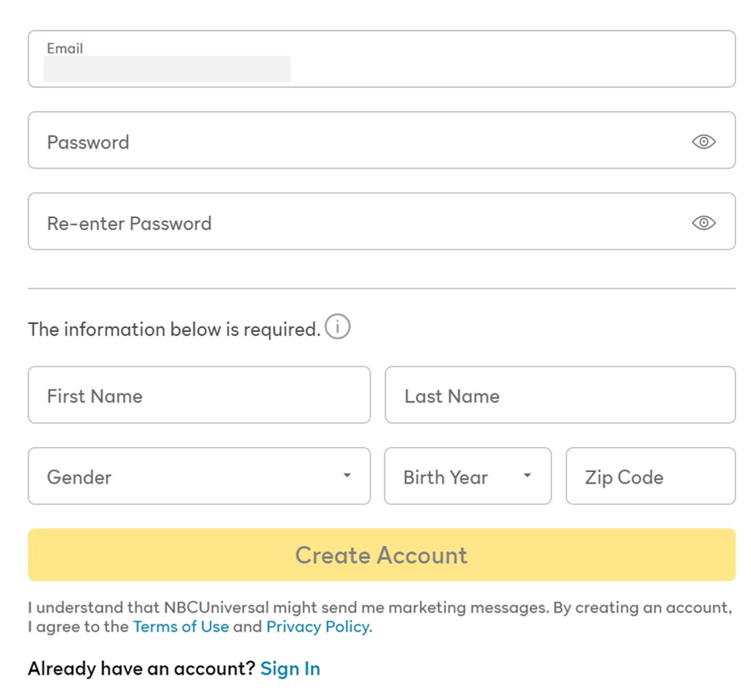Toggle visibility eye in Re-enter Password field

pos(703,223)
